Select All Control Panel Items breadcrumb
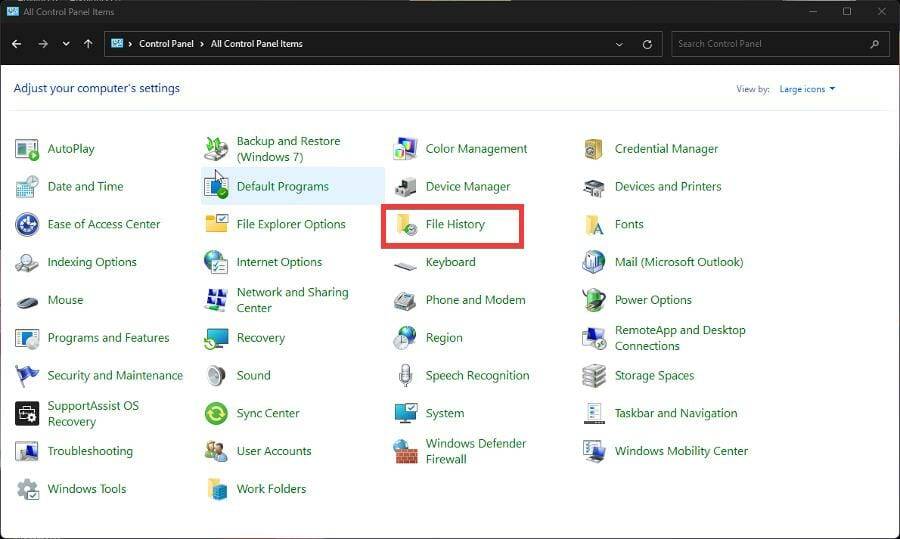Viewport: 900px width, 539px height. point(257,44)
